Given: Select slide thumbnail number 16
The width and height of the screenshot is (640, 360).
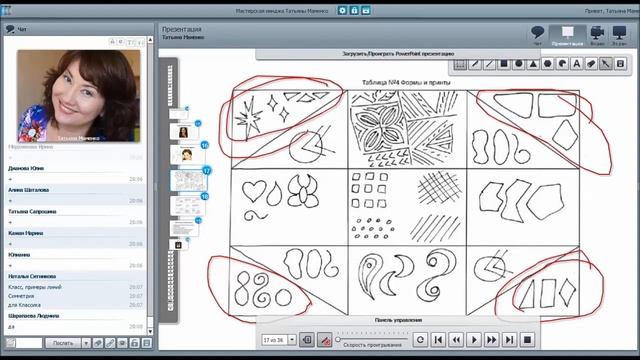Looking at the screenshot, I should click(187, 155).
